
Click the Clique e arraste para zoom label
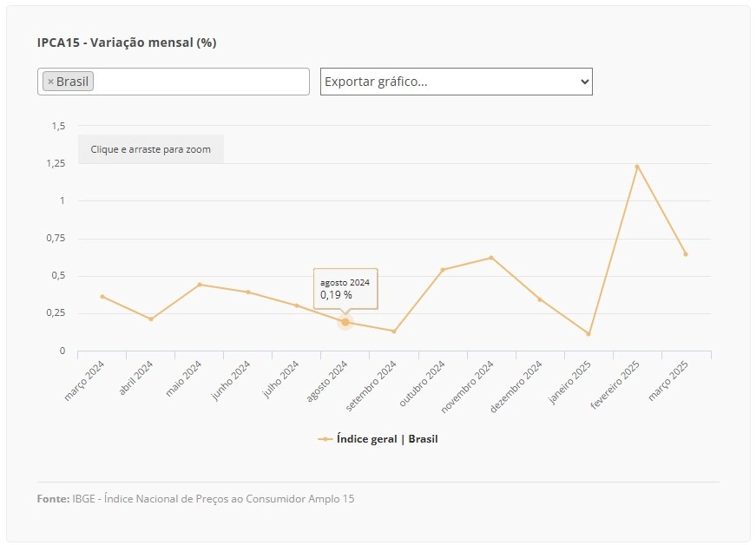pos(150,149)
